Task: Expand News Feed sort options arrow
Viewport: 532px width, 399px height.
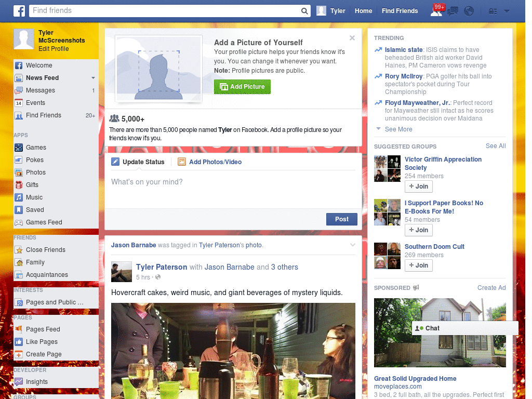Action: click(x=93, y=78)
